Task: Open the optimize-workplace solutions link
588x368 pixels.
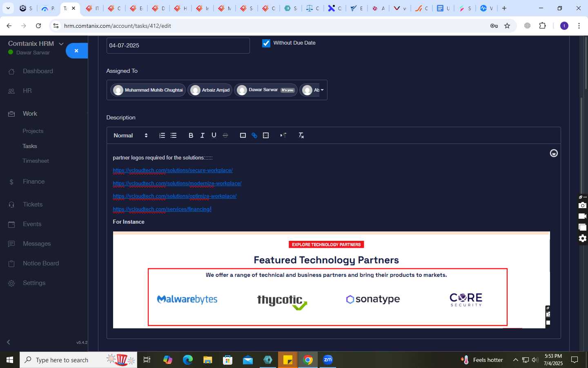Action: 175,196
